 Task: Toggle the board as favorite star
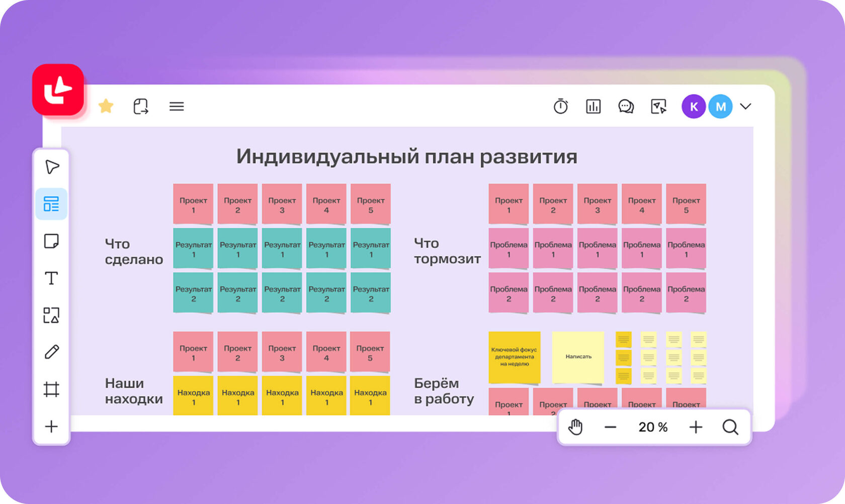(x=106, y=106)
